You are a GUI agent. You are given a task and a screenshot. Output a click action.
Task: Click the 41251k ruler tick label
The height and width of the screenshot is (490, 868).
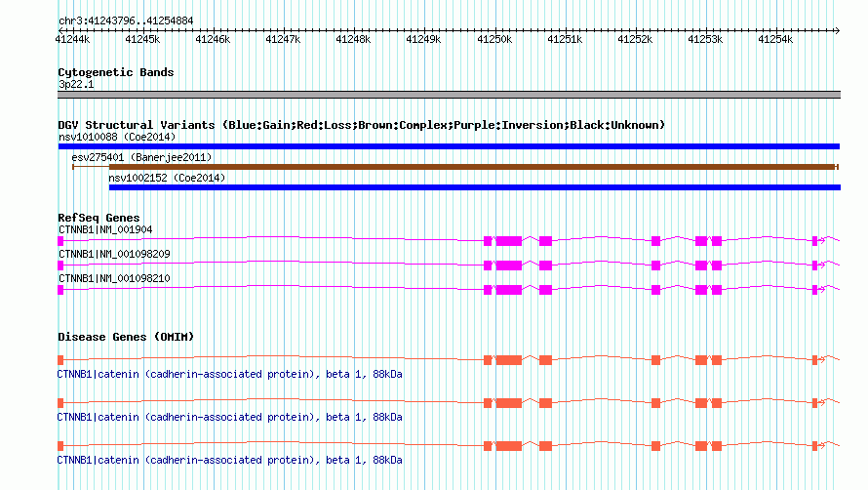tap(565, 39)
